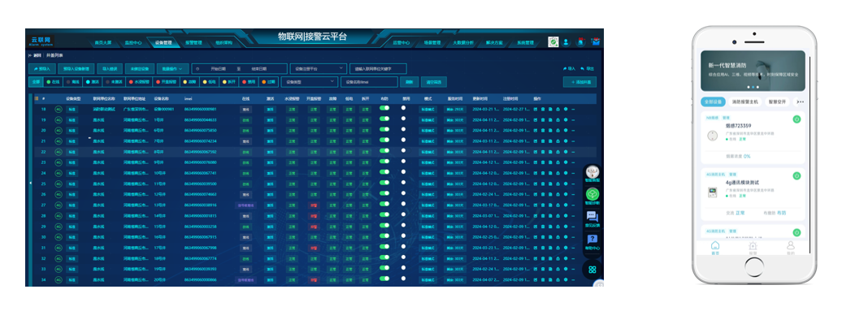The image size is (868, 311).
Task: Select 消防报警主机 tab on phone
Action: coord(745,102)
